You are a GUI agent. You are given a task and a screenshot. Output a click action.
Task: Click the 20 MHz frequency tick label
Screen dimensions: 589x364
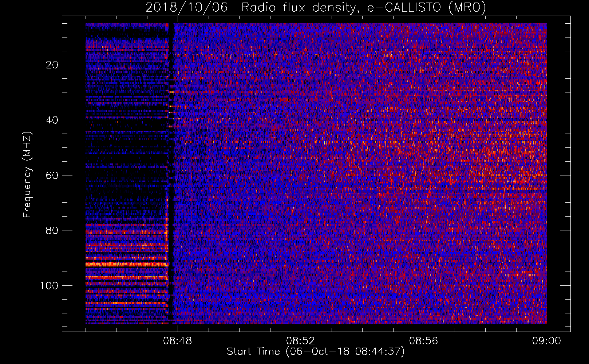pos(52,65)
